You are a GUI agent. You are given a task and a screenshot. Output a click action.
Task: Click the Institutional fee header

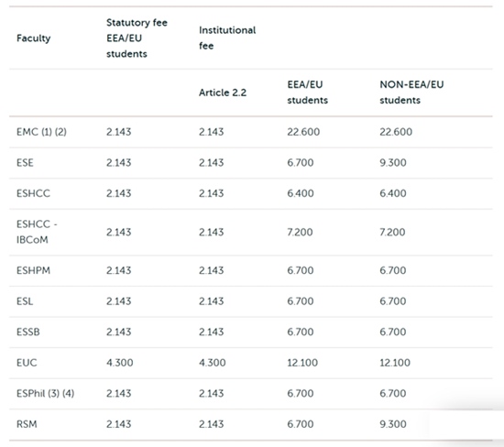click(x=227, y=38)
